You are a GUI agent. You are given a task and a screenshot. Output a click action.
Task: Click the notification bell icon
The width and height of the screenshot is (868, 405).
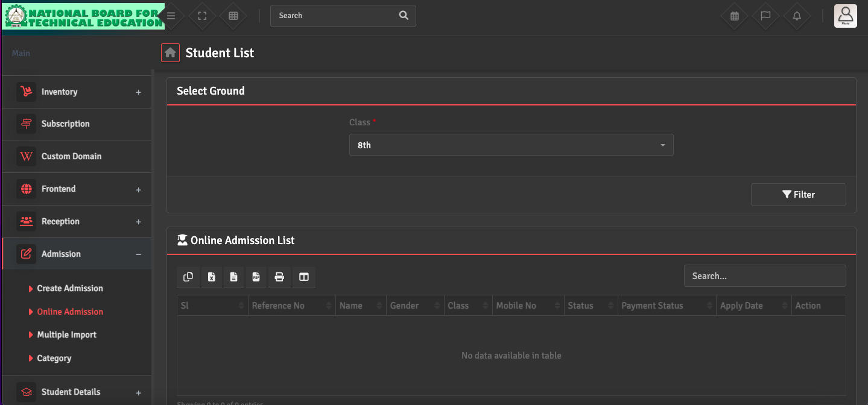click(x=797, y=16)
